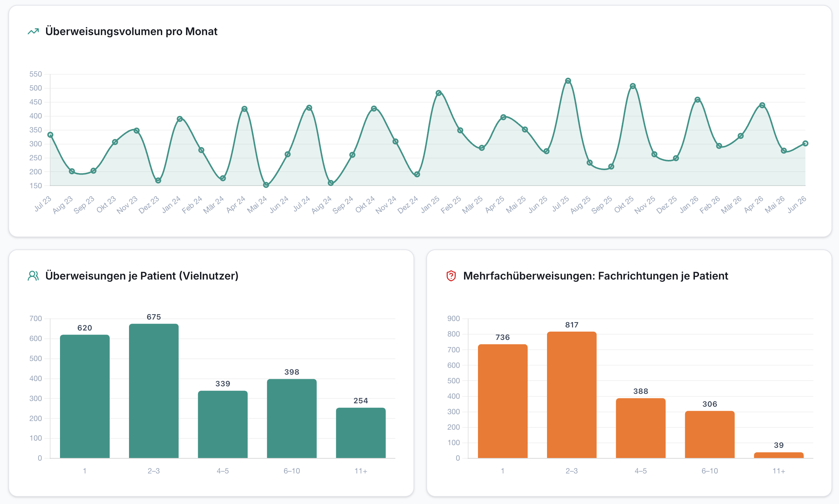This screenshot has width=839, height=504.
Task: Click the '2–3' label under green chart
Action: 154,471
